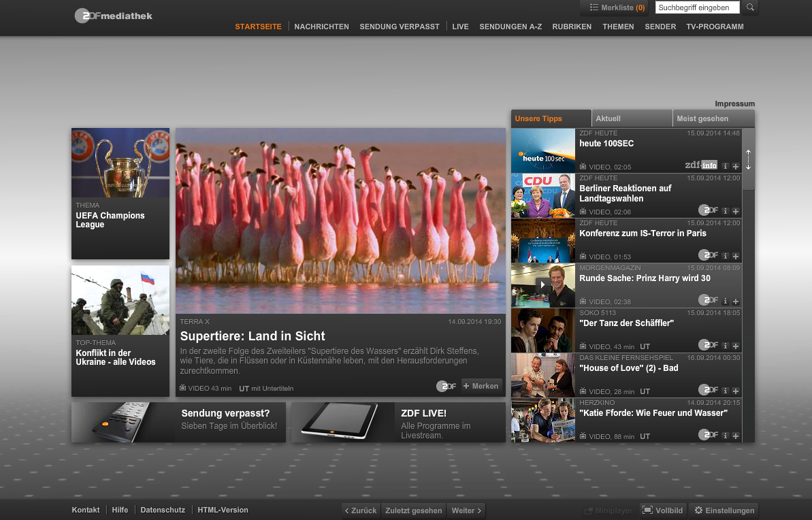Open SENDER menu item
Image resolution: width=812 pixels, height=520 pixels.
click(660, 27)
